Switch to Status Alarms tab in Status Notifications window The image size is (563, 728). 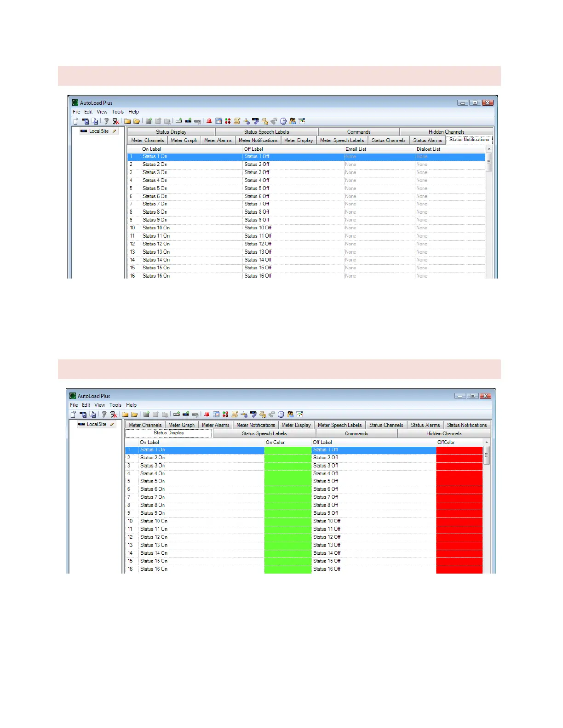pyautogui.click(x=428, y=140)
